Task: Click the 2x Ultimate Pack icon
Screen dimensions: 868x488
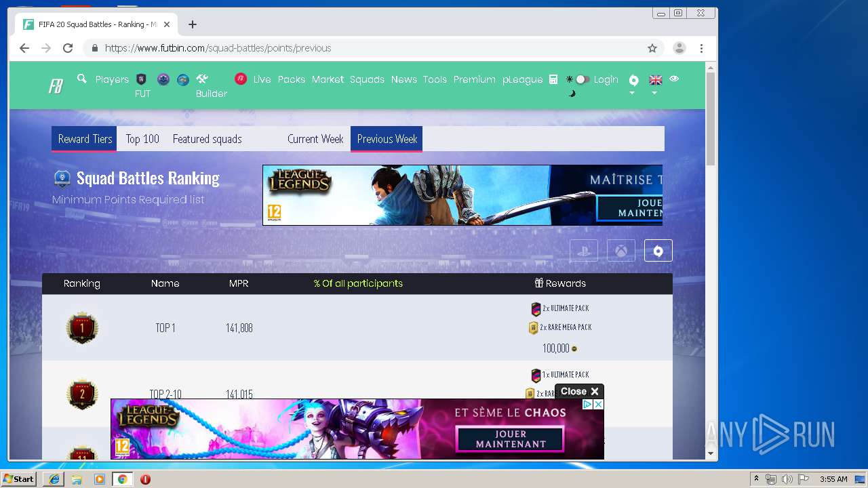Action: click(536, 309)
